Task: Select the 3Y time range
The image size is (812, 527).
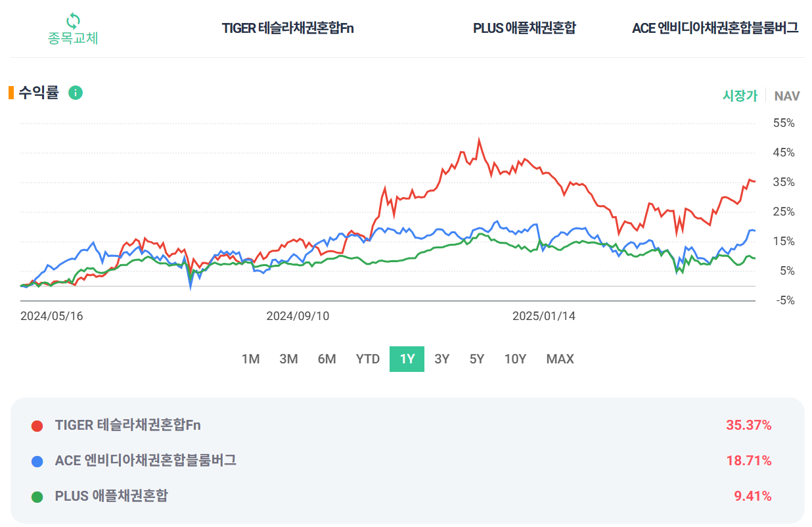Action: click(x=441, y=359)
